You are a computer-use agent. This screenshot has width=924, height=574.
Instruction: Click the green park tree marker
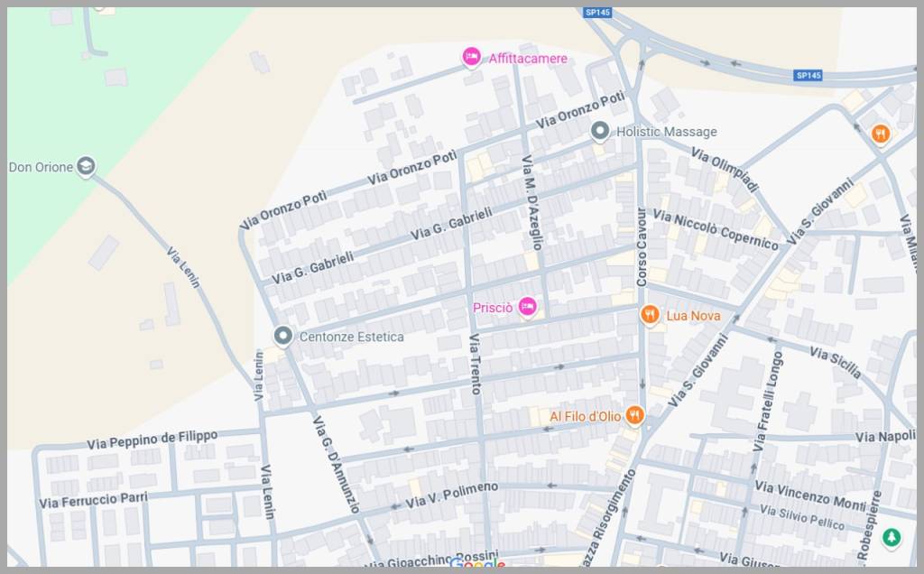click(892, 537)
